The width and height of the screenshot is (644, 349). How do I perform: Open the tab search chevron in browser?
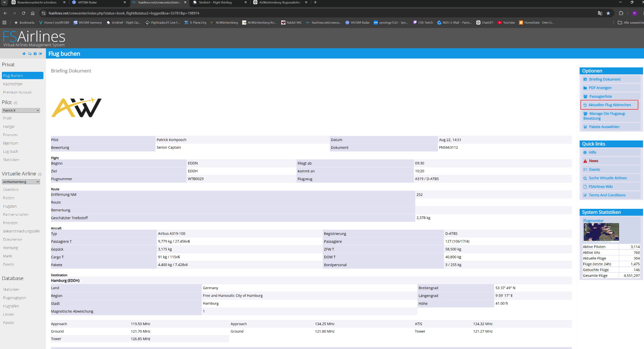pos(4,2)
